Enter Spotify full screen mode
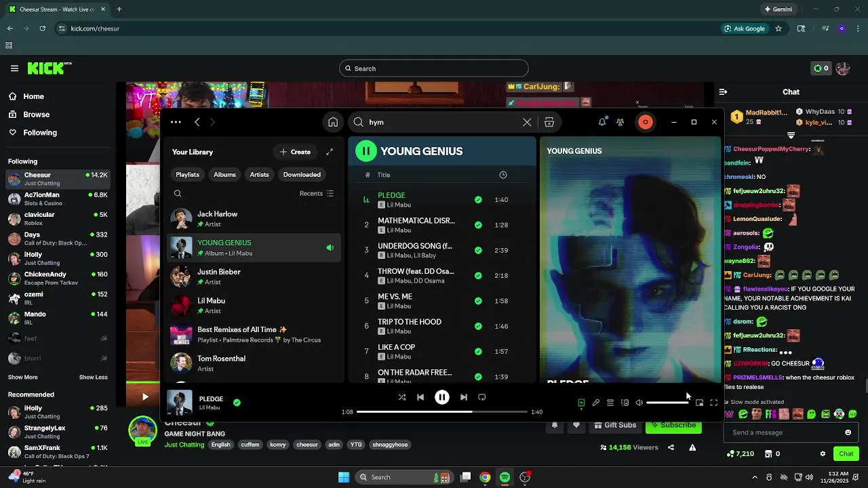The height and width of the screenshot is (488, 868). point(713,403)
